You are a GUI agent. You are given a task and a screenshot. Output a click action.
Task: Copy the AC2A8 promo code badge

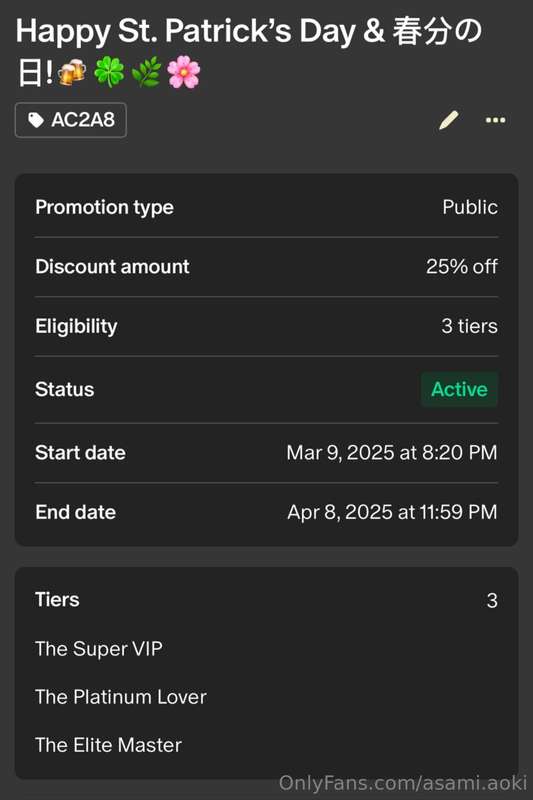click(71, 120)
